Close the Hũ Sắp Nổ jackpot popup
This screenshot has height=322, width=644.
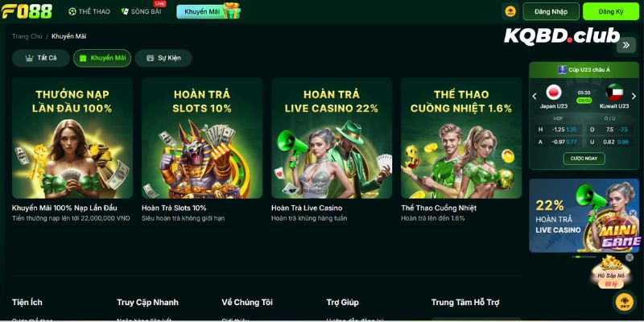tap(630, 258)
